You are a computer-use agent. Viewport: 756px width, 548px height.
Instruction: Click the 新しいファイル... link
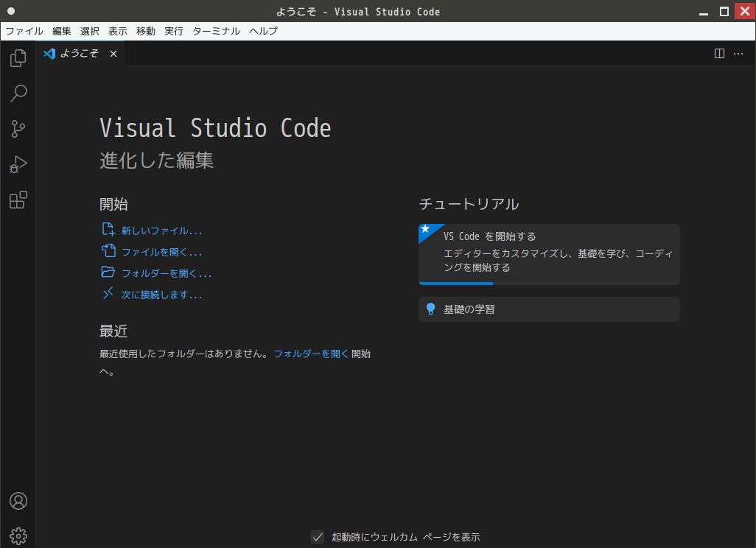click(161, 231)
